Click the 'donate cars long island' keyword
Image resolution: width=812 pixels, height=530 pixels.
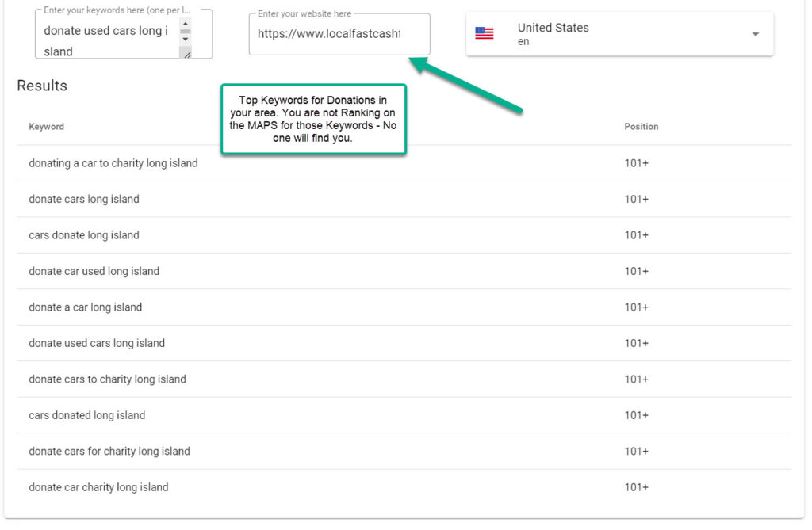pyautogui.click(x=84, y=200)
